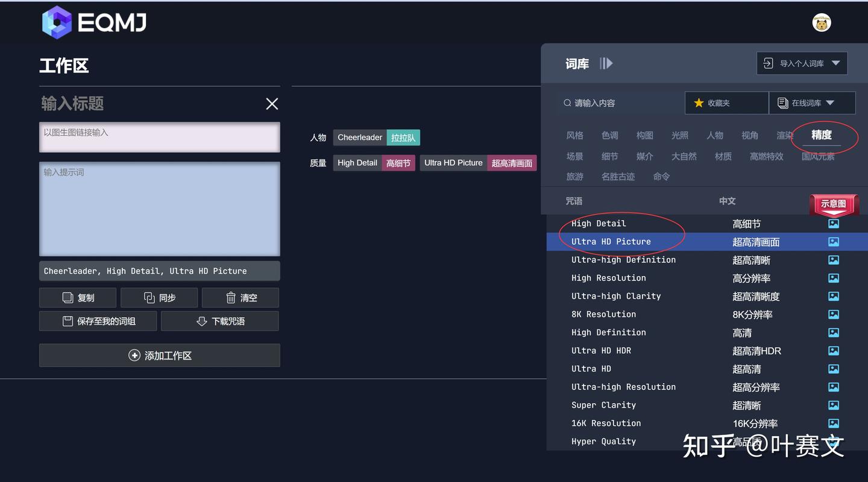This screenshot has width=868, height=482.
Task: Select the 精度 category tab
Action: (x=821, y=135)
